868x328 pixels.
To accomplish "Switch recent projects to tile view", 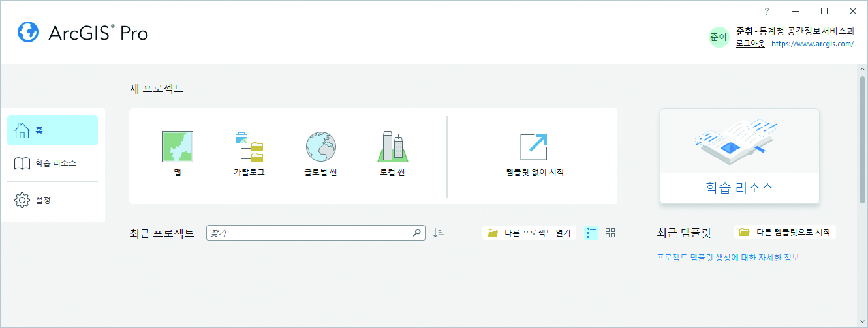I will coord(610,233).
